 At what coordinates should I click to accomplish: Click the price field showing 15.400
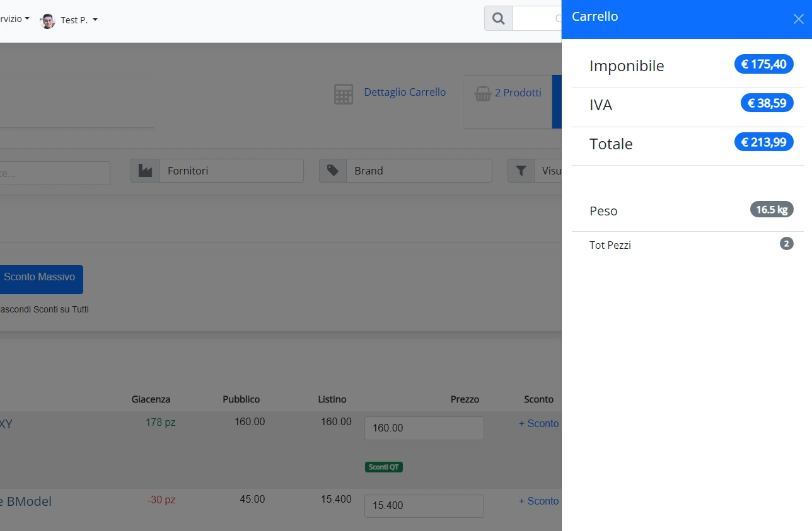424,506
